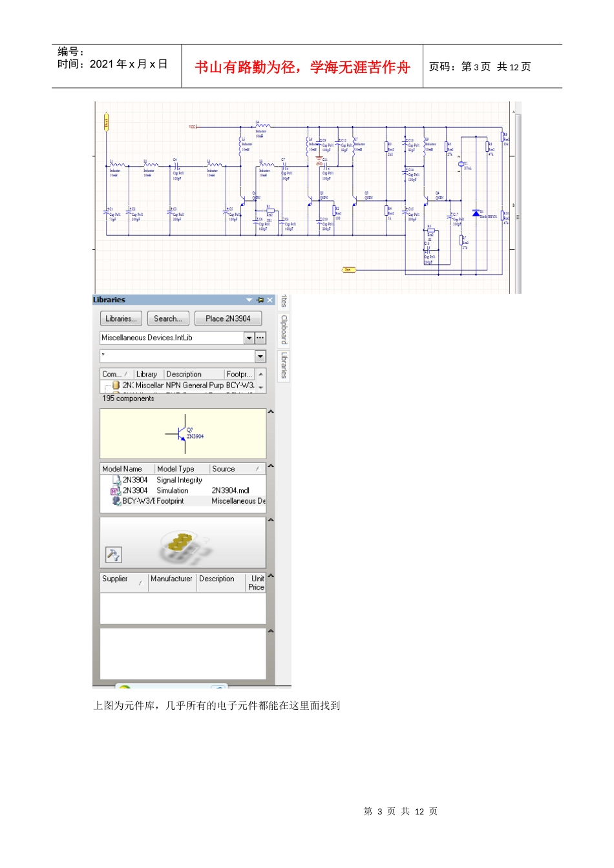Open the asterisk filter dropdown arrow
Screen dimensions: 614x868
tap(260, 356)
